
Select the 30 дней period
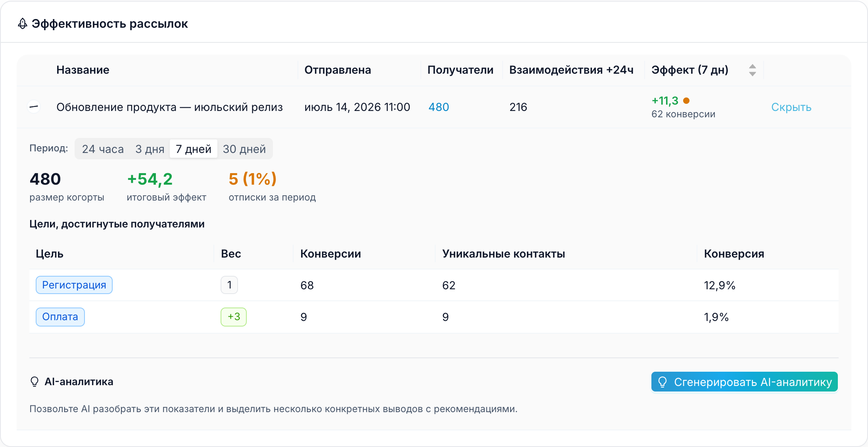coord(244,149)
